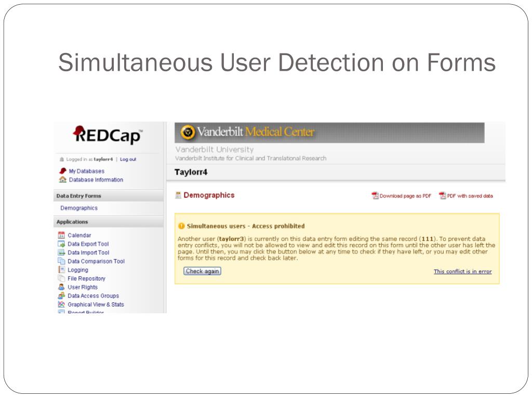
Task: Click the Data Export Tool icon
Action: 61,244
